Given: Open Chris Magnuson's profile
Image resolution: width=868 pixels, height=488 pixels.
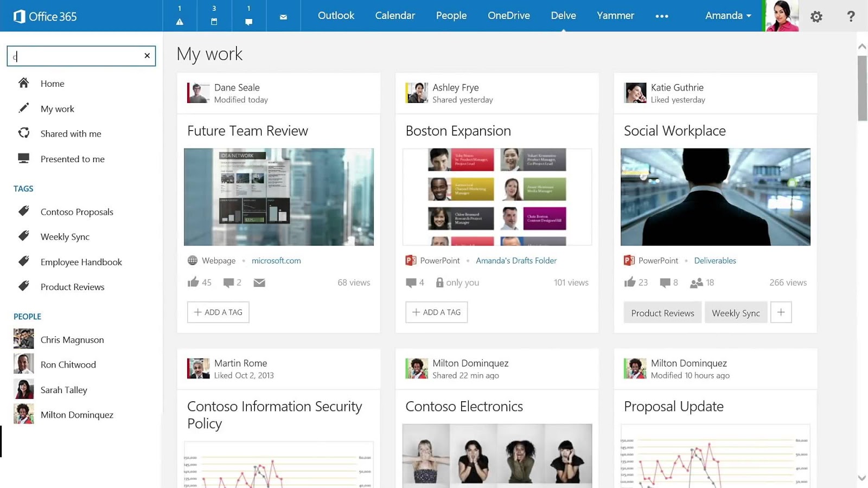Looking at the screenshot, I should point(72,340).
